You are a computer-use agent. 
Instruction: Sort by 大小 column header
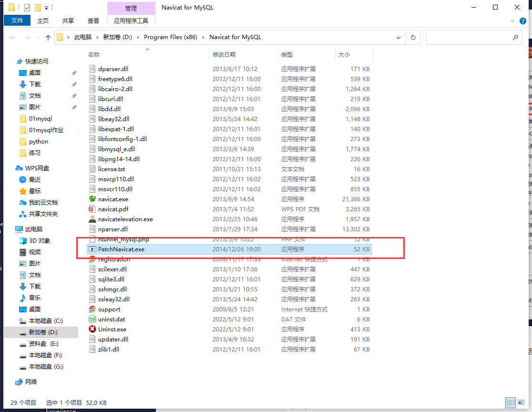pyautogui.click(x=344, y=55)
